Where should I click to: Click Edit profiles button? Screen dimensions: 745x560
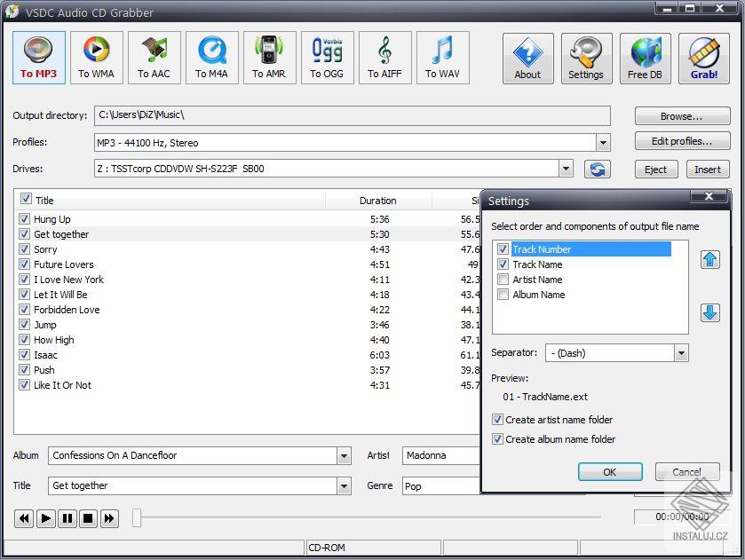pos(681,142)
